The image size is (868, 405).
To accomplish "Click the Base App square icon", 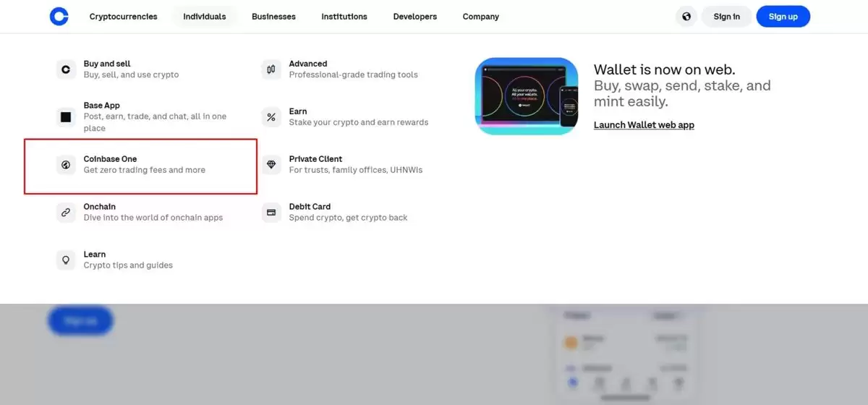I will coord(66,116).
